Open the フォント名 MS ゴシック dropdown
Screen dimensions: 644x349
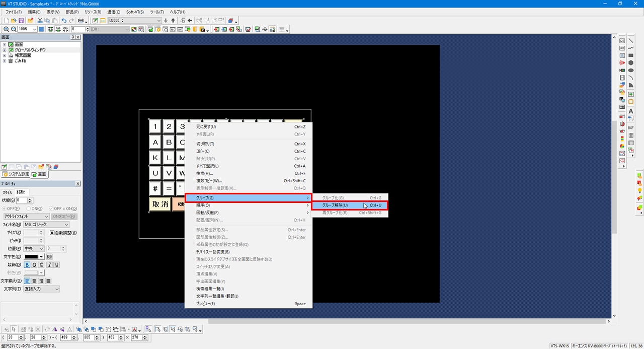tap(46, 225)
